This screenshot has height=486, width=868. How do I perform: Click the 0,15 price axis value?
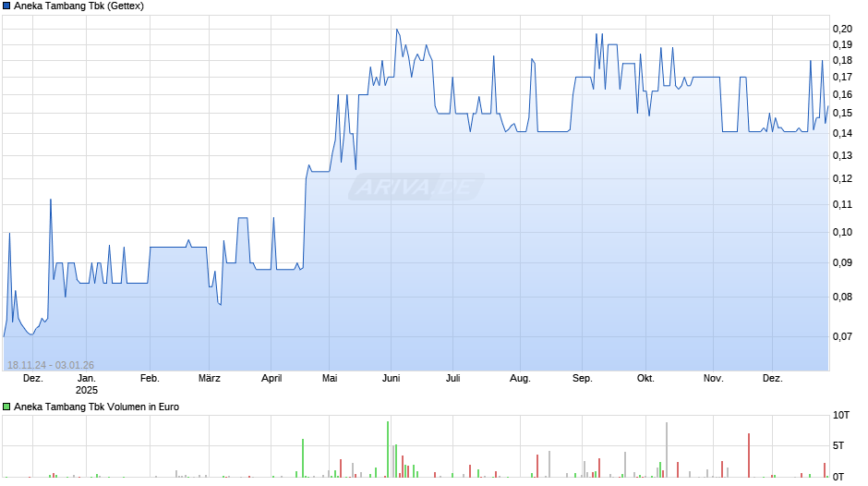[x=842, y=113]
